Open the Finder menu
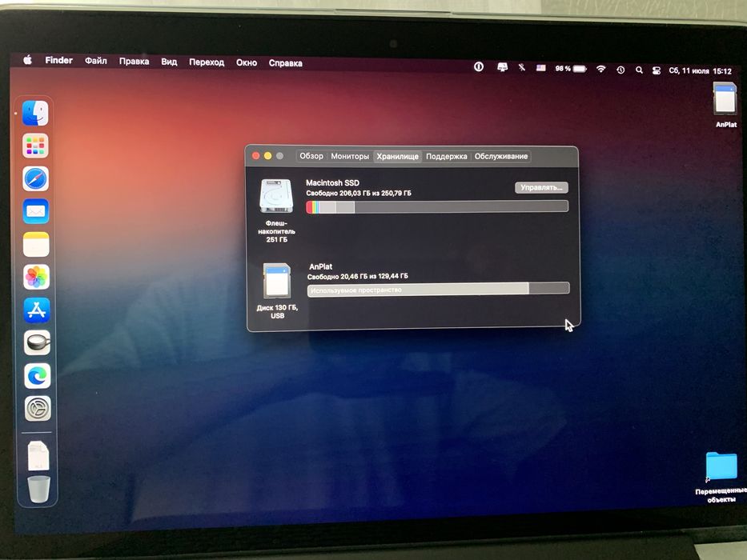The width and height of the screenshot is (747, 560). pos(58,60)
